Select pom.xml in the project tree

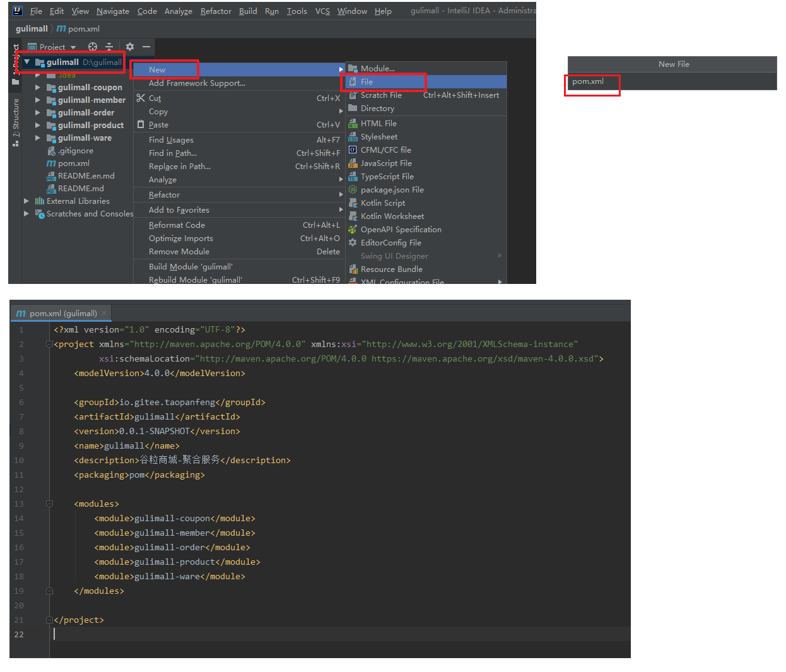click(74, 163)
